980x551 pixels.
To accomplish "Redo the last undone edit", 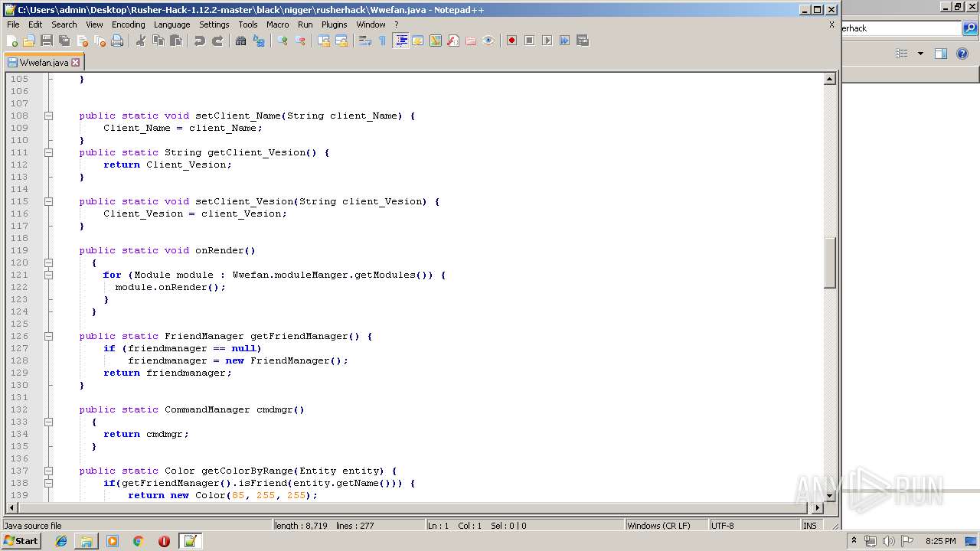I will coord(217,41).
